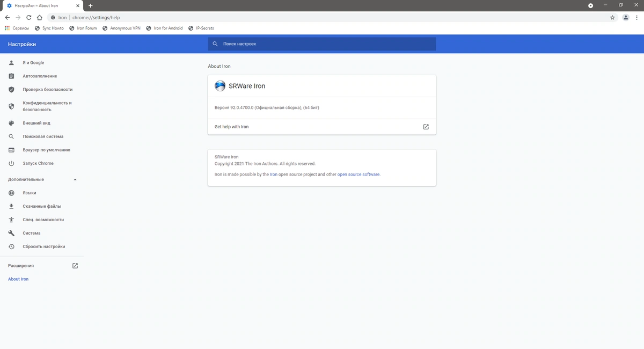Click the Iron open source project link
The height and width of the screenshot is (349, 644).
(x=274, y=174)
